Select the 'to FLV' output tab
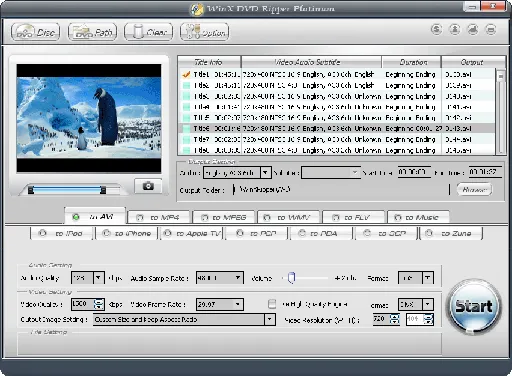This screenshot has width=512, height=376. (x=354, y=217)
